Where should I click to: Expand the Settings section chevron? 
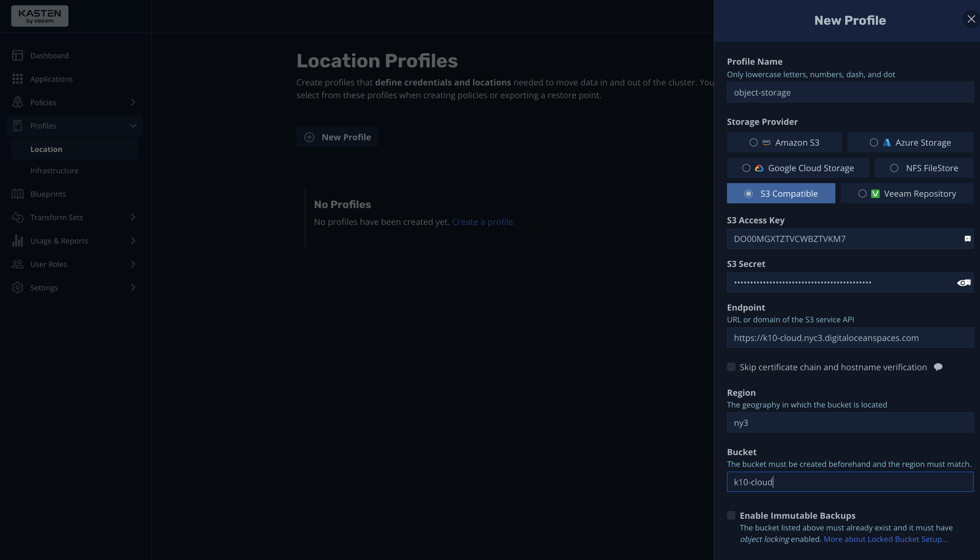[x=133, y=287]
